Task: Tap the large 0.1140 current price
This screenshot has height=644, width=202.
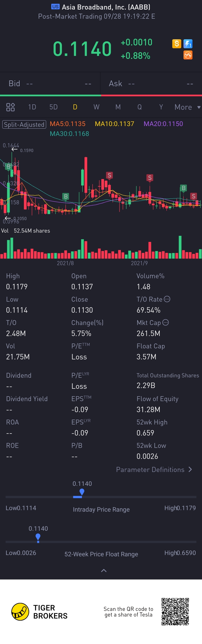Action: coord(82,49)
